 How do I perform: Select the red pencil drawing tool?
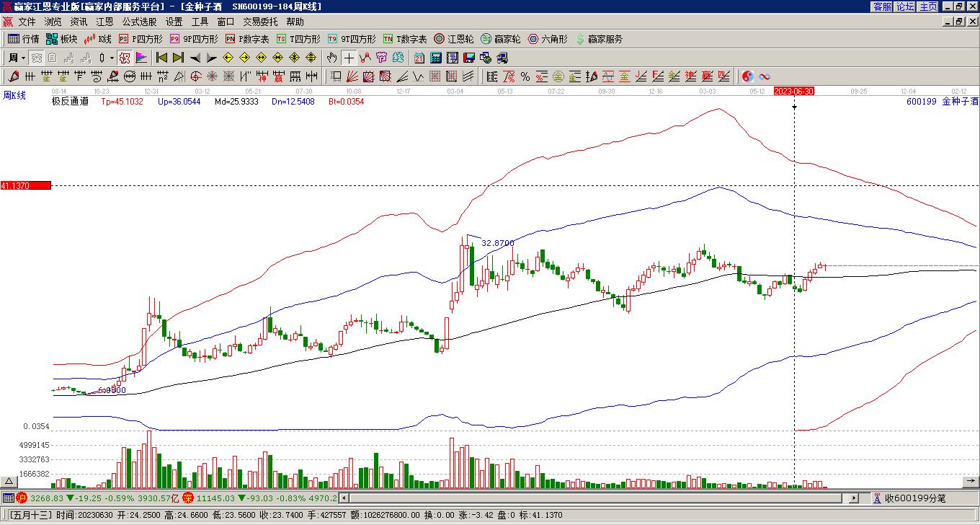(x=14, y=76)
